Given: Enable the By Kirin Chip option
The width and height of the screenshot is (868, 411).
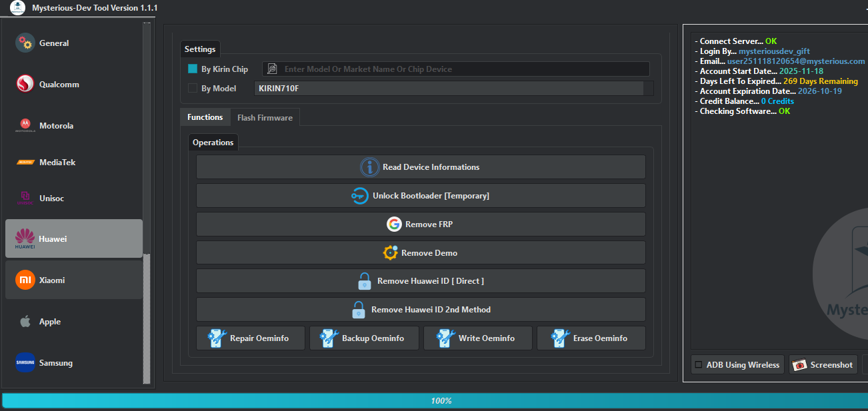Looking at the screenshot, I should click(193, 68).
